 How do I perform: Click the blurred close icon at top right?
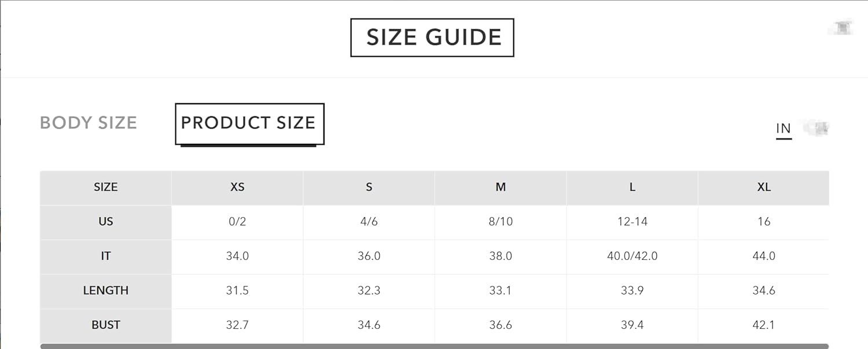coord(843,26)
